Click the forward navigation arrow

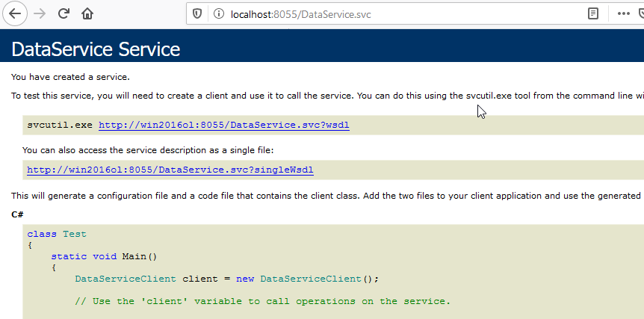pyautogui.click(x=40, y=13)
